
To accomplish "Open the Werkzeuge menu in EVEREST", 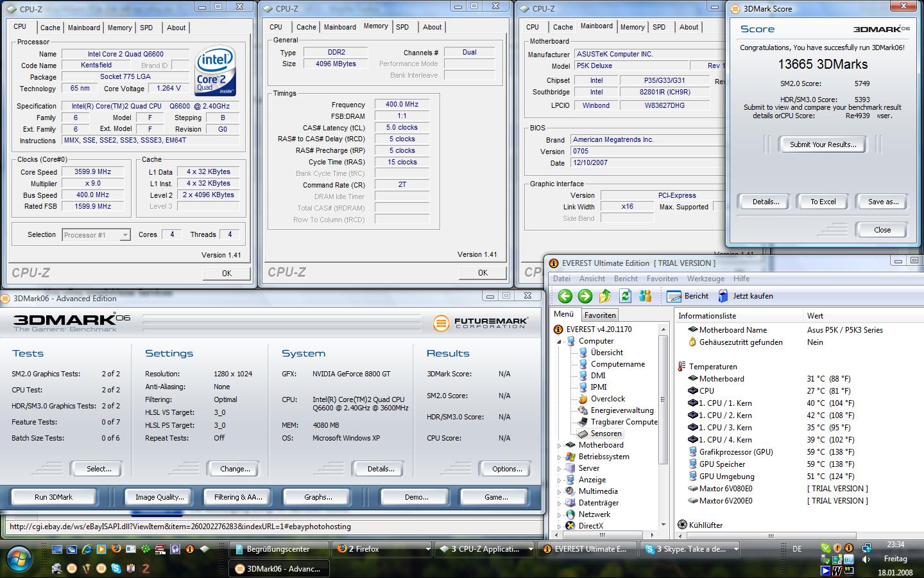I will pyautogui.click(x=705, y=279).
